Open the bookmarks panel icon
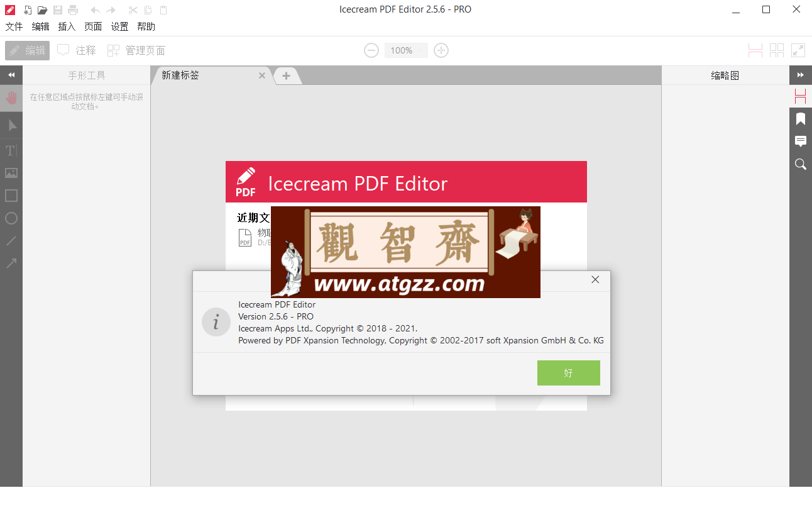 [x=801, y=119]
